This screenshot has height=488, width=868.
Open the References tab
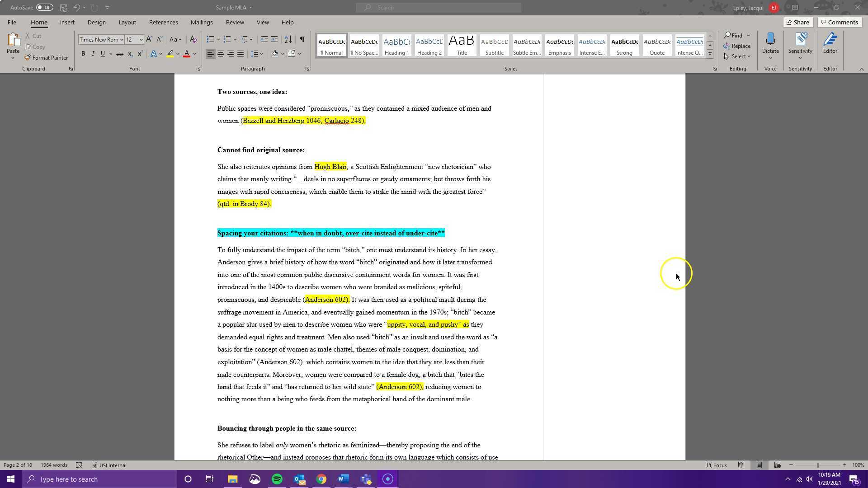coord(163,22)
